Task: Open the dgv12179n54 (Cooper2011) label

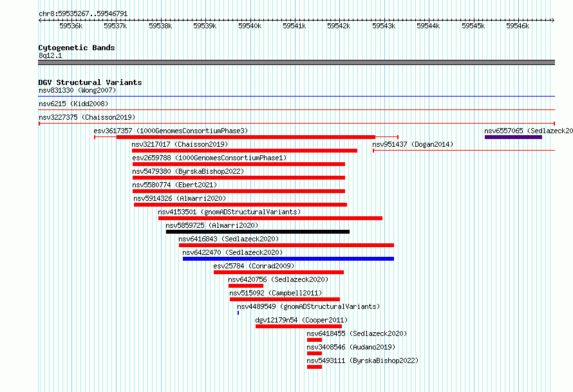Action: 301,320
